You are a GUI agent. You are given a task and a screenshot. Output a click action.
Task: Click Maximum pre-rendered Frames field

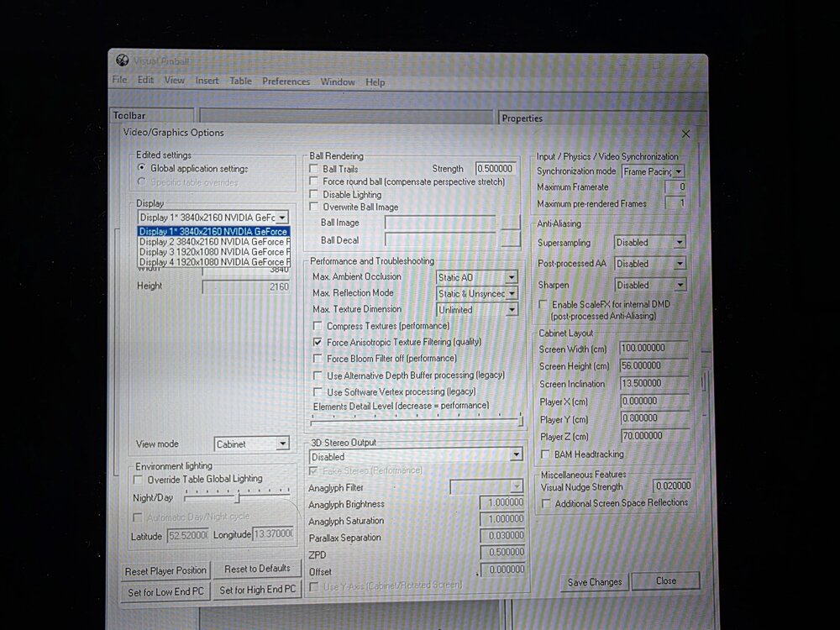tap(675, 203)
